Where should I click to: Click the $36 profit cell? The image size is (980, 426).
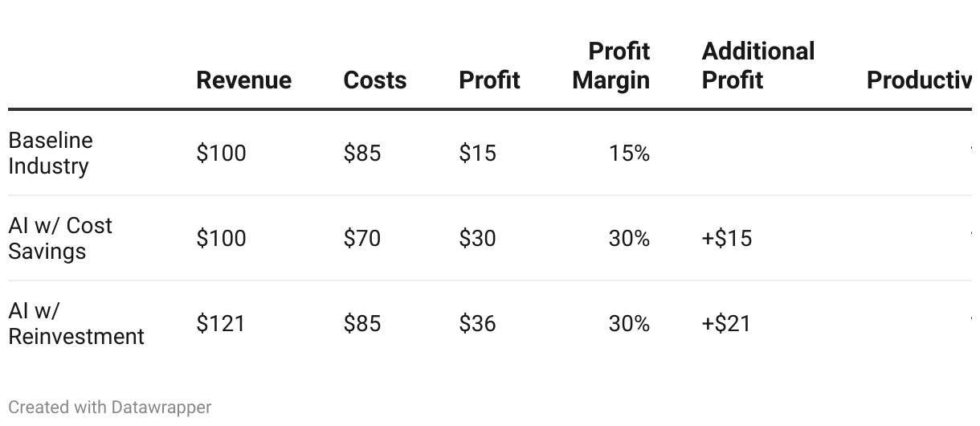tap(477, 323)
